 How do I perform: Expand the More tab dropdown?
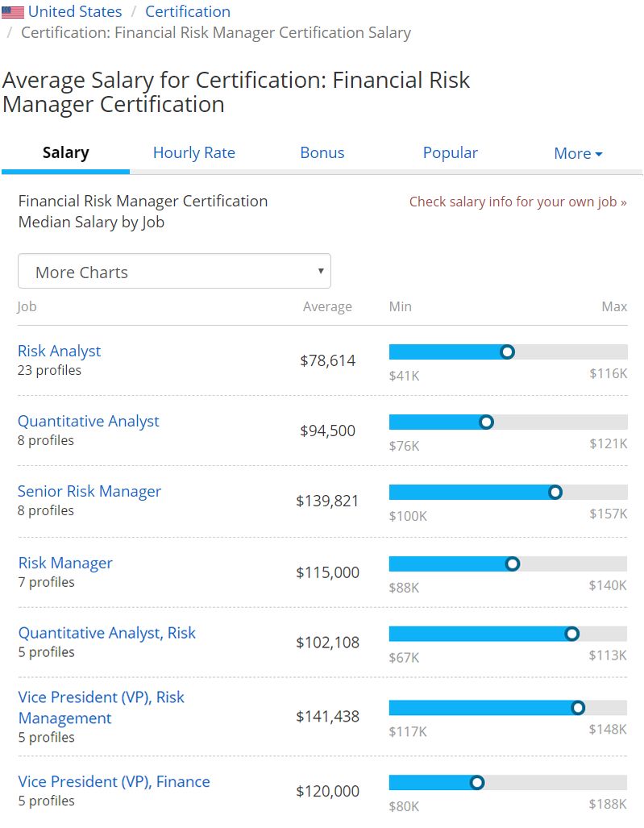point(578,154)
